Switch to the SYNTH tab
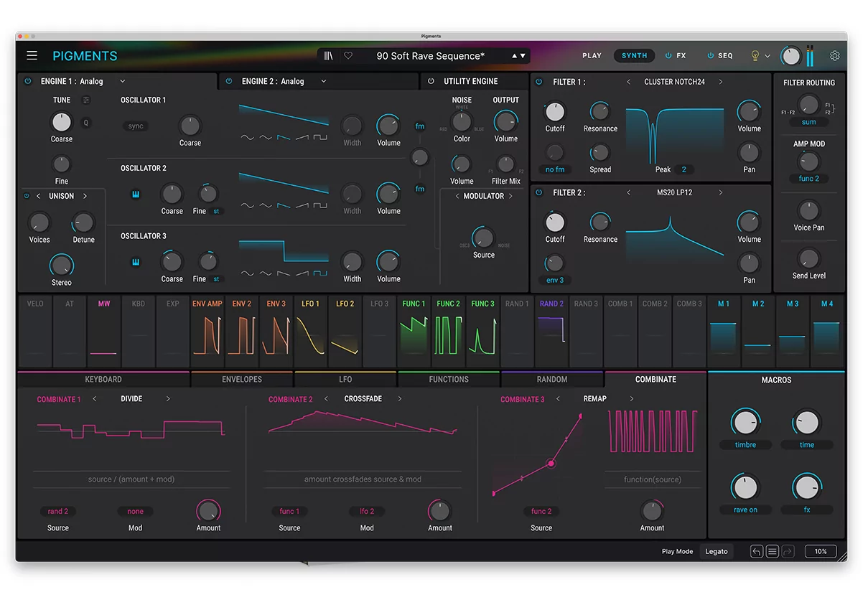 coord(634,55)
